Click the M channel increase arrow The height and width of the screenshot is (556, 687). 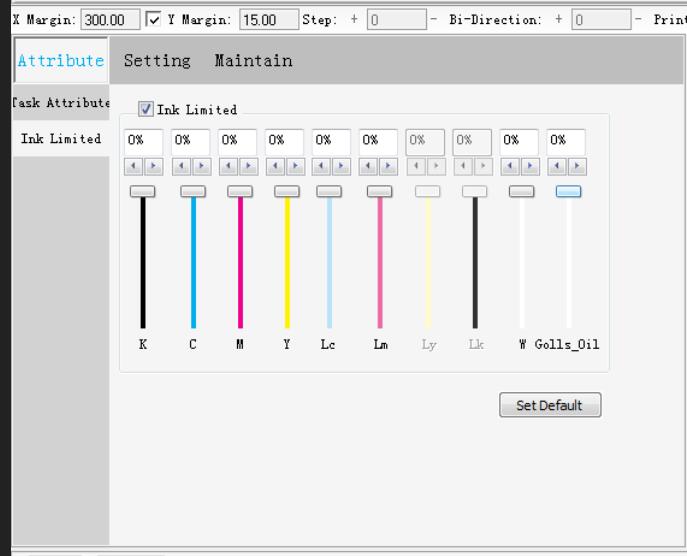tap(248, 166)
